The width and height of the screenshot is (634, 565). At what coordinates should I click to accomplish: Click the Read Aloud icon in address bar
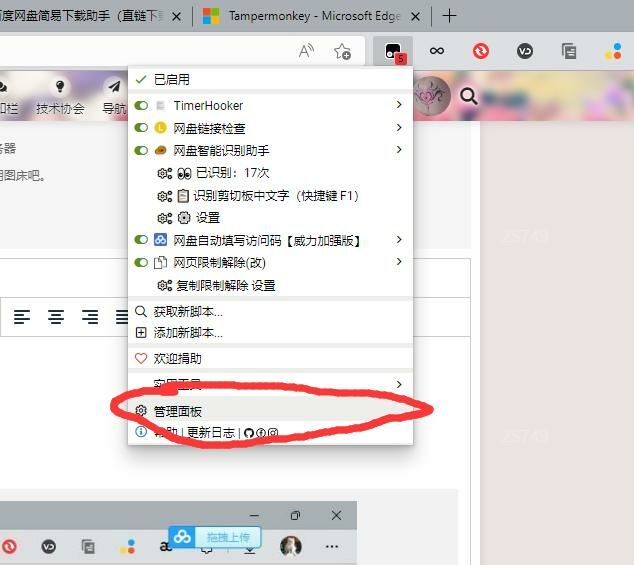307,51
